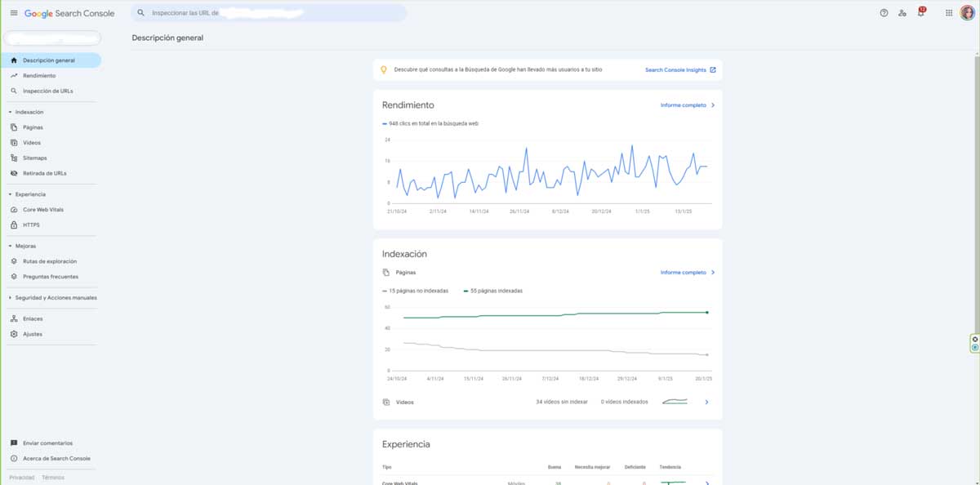The image size is (980, 485).
Task: Select Enlaces in the sidebar menu
Action: (33, 318)
